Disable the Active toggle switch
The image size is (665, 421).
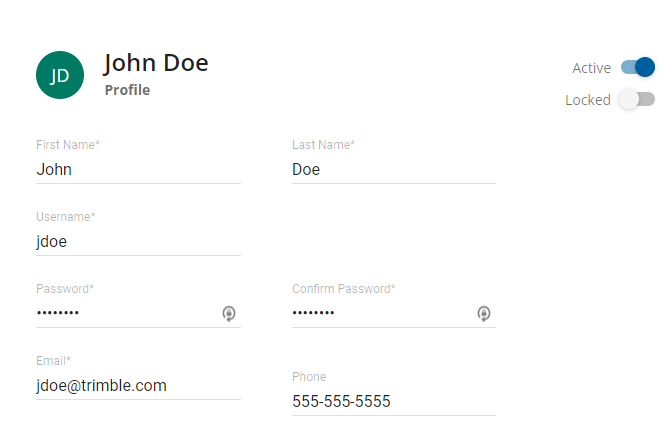click(637, 67)
